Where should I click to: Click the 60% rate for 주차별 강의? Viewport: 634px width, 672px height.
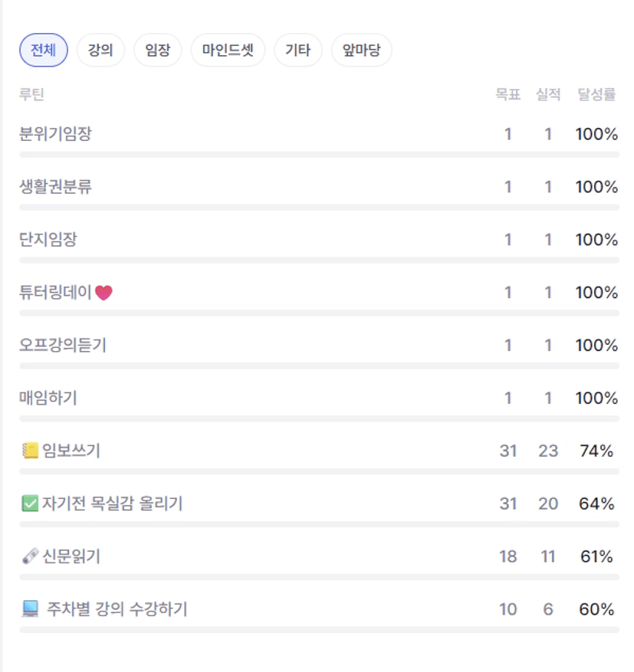[597, 610]
